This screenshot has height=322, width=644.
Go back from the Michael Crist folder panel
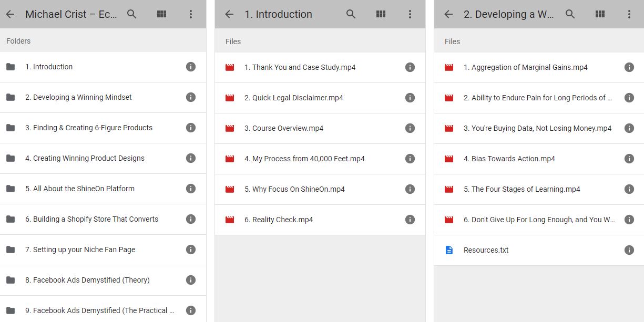tap(10, 14)
